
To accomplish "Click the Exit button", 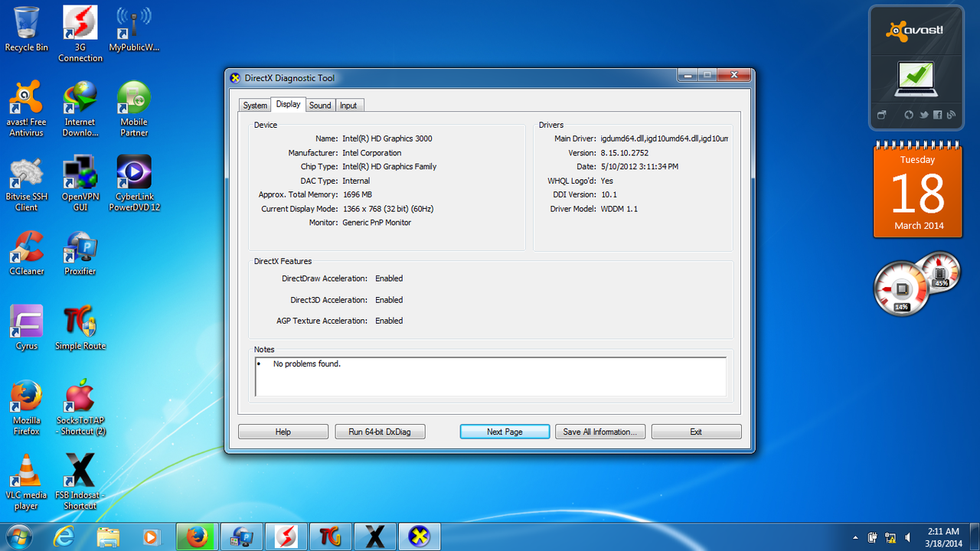I will (696, 432).
